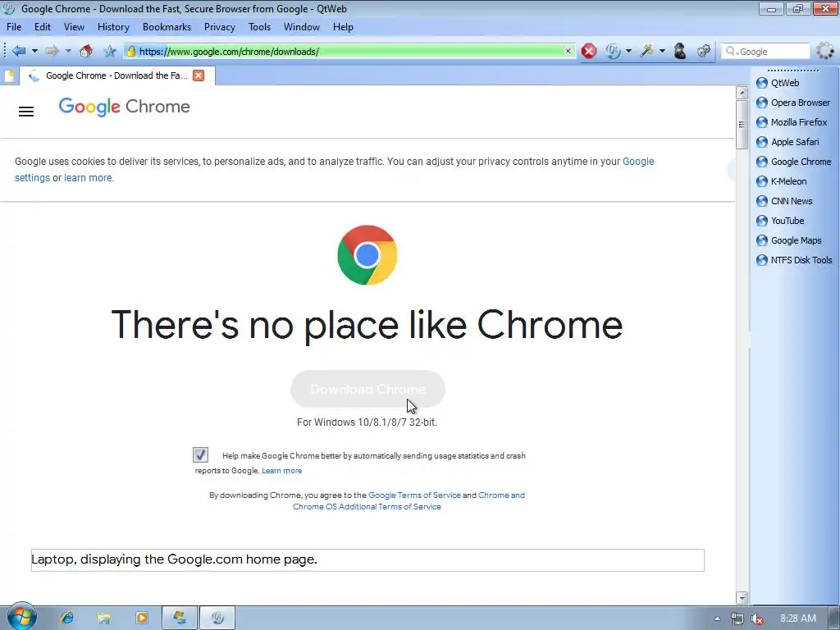This screenshot has width=840, height=630.
Task: Click the Google Chrome header logo
Action: (x=125, y=107)
